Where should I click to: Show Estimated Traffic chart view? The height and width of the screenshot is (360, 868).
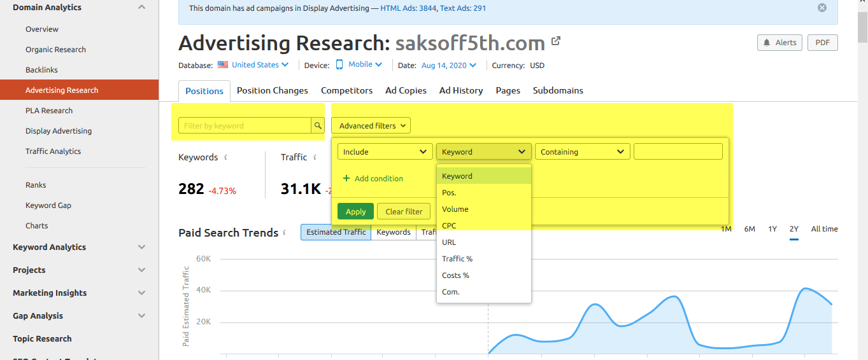pos(336,232)
